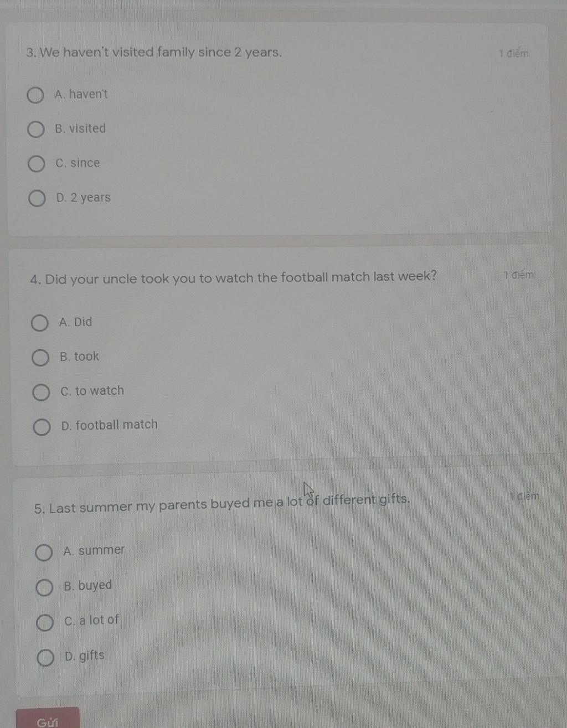Select D. 2 years option
This screenshot has width=567, height=728.
pyautogui.click(x=37, y=198)
